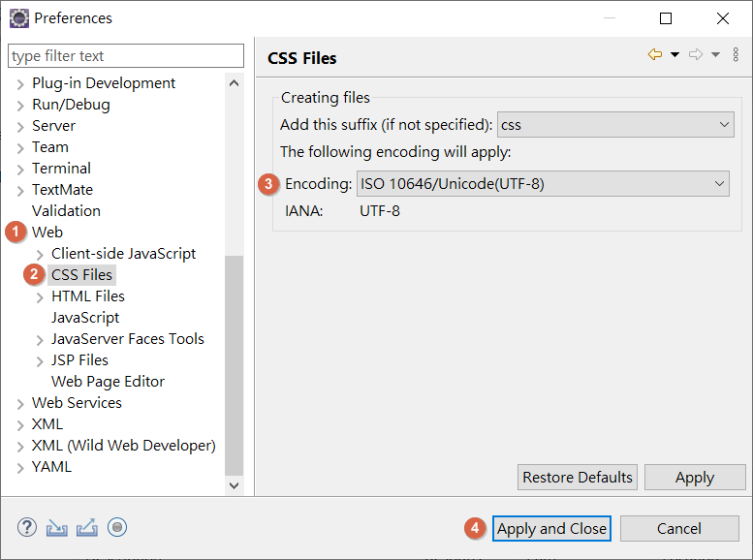The width and height of the screenshot is (753, 560).
Task: Click the Export preferences icon
Action: click(87, 528)
